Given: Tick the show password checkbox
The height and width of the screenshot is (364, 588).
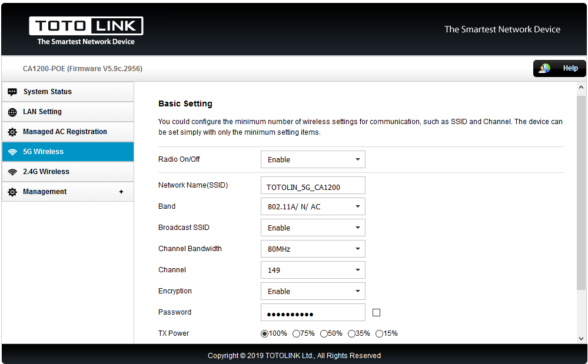Looking at the screenshot, I should (x=376, y=312).
